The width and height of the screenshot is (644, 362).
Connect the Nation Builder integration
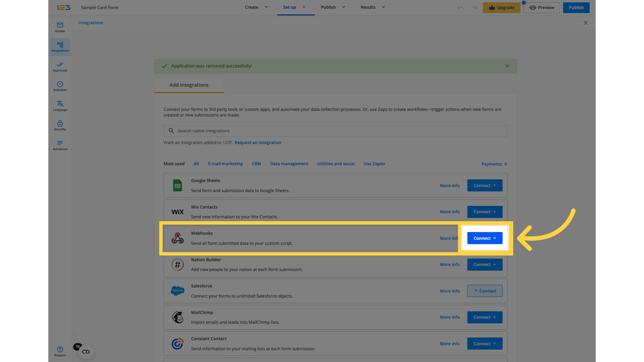485,265
